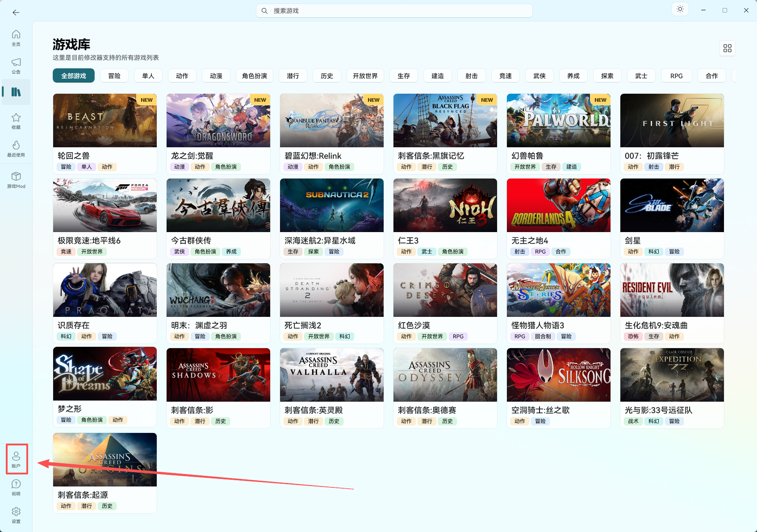Focus the 搜索游戏 search field
Screen dimensions: 757x532
pos(394,11)
